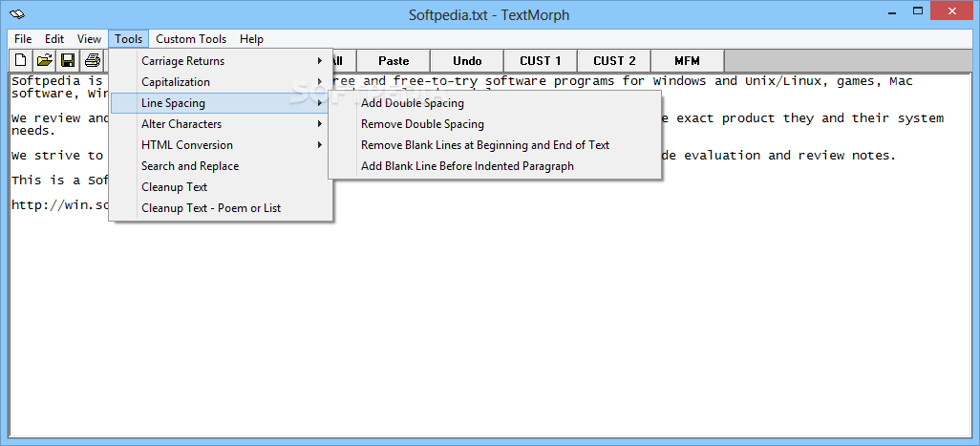The height and width of the screenshot is (446, 980).
Task: Expand the Carriage Returns submenu
Action: coord(220,60)
